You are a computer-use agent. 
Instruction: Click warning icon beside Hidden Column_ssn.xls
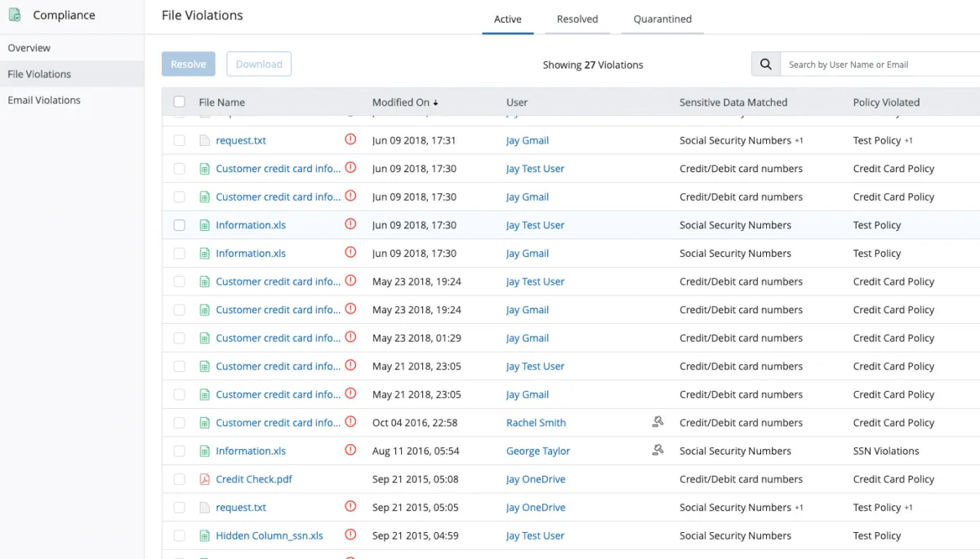point(350,535)
